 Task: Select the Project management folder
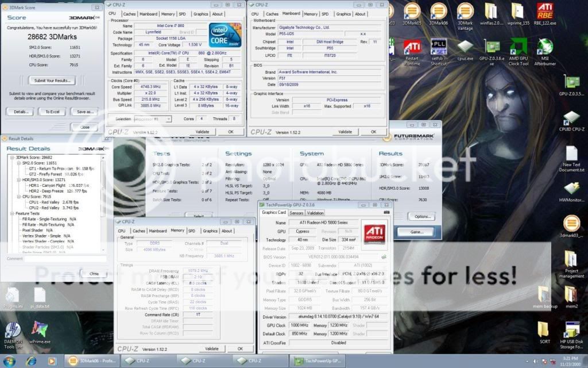click(571, 264)
